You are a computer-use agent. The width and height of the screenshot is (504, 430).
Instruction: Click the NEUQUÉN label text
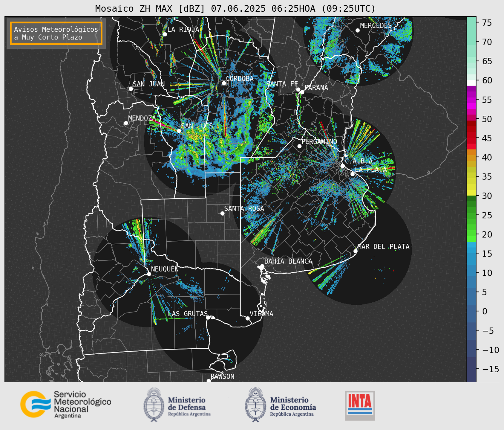tap(165, 269)
